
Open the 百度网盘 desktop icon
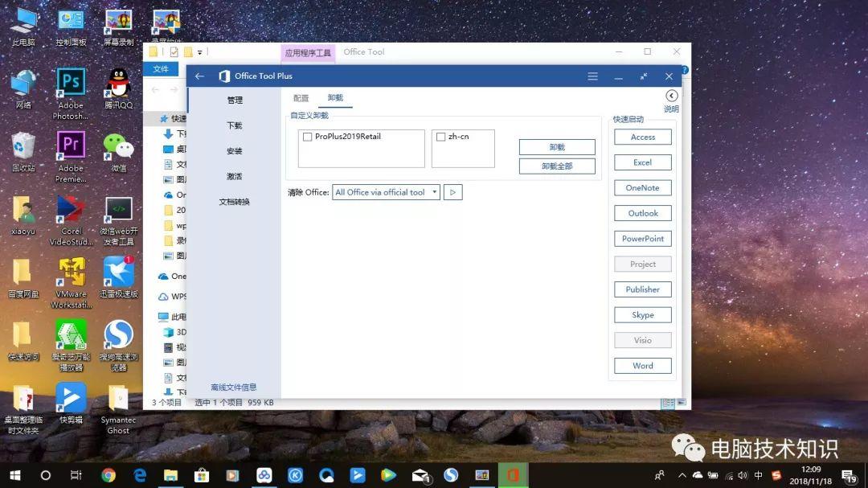click(23, 277)
